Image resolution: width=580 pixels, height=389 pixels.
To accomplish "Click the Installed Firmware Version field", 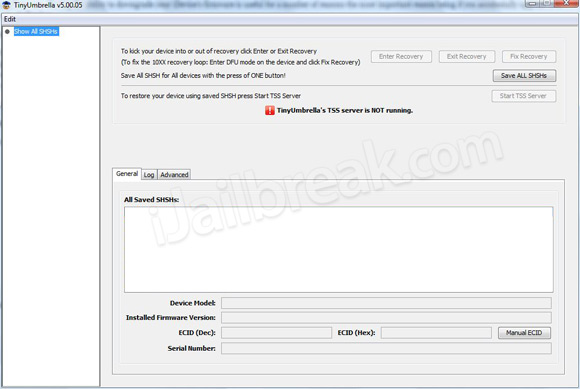I will [x=386, y=318].
